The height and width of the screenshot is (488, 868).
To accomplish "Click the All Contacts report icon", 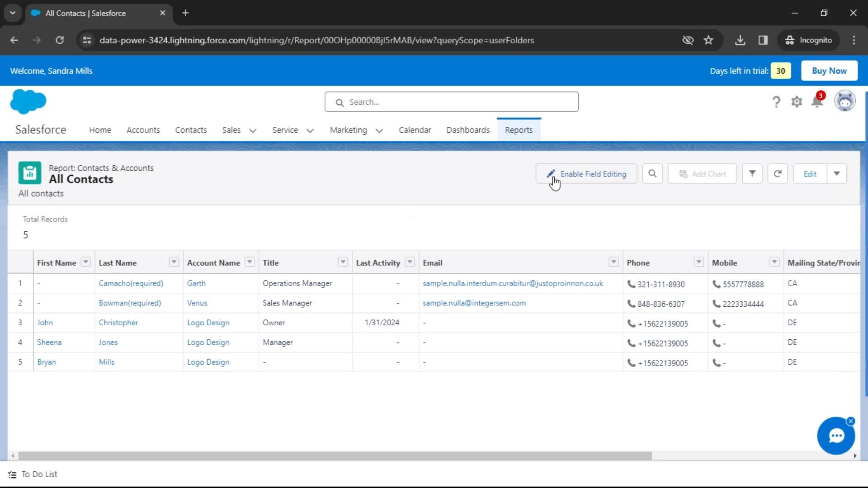I will [x=30, y=173].
